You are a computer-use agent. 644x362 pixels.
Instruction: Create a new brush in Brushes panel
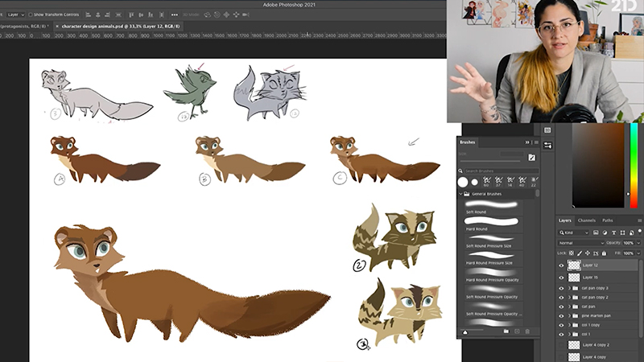coord(517,331)
